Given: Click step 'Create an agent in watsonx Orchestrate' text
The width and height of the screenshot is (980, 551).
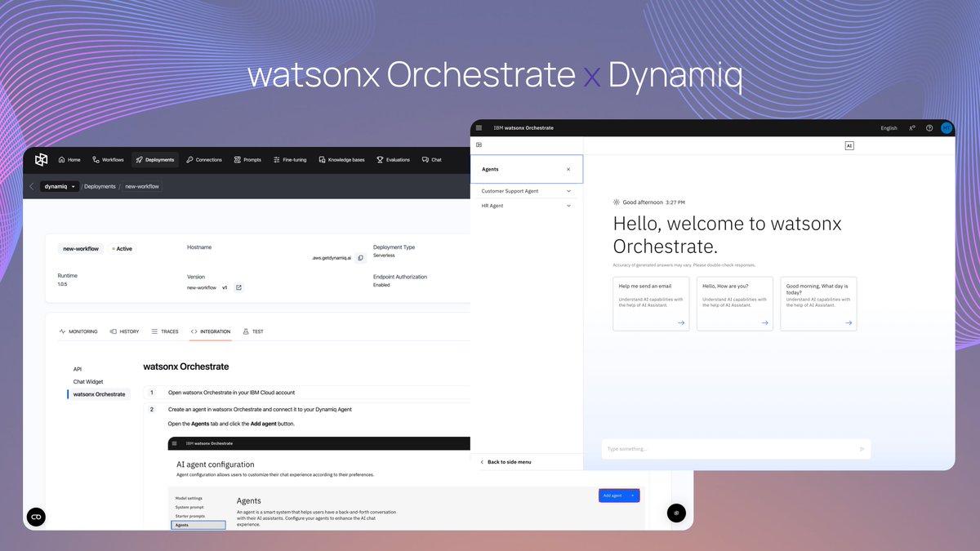Looking at the screenshot, I should (260, 409).
